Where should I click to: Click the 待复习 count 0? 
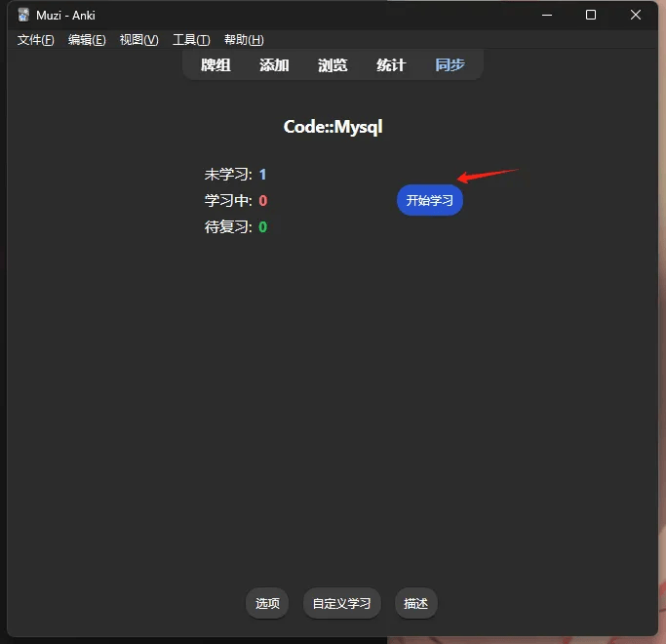(x=263, y=227)
